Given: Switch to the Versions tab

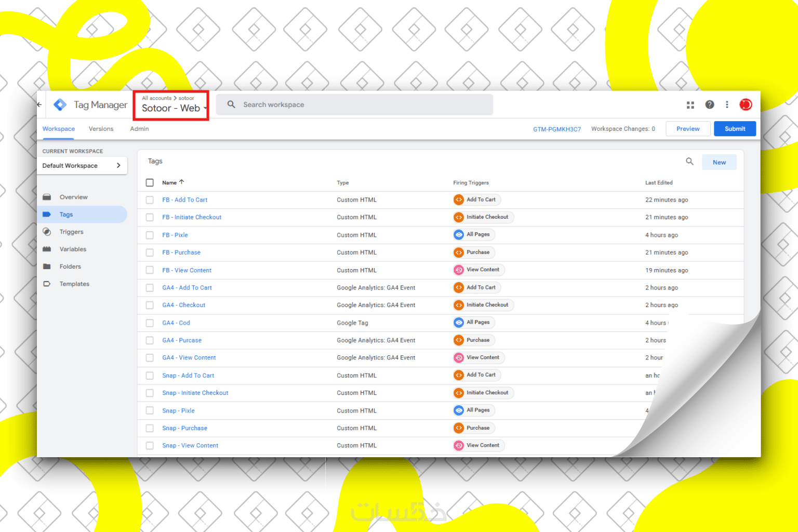Looking at the screenshot, I should (101, 129).
